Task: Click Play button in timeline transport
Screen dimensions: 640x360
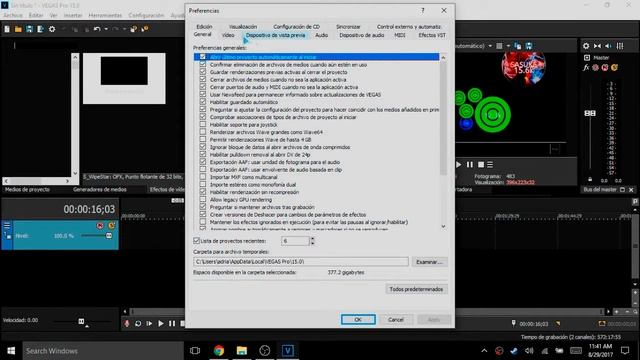Action: pos(161,323)
